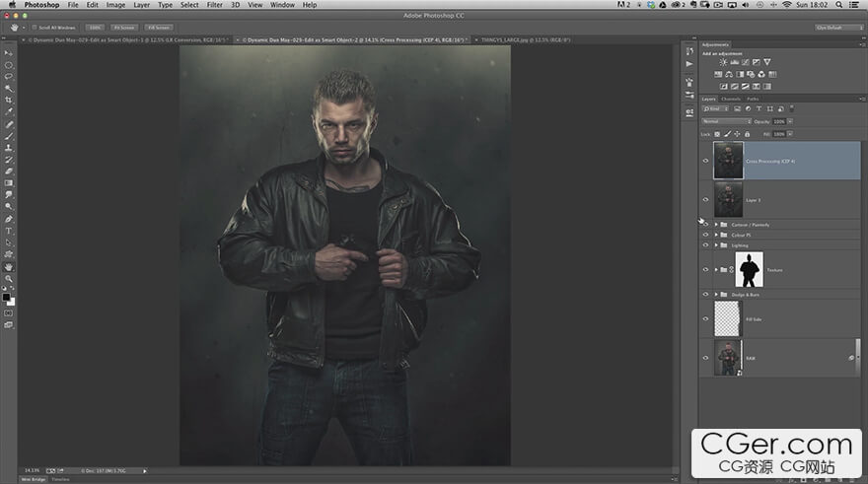Select the Eraser tool

[8, 172]
